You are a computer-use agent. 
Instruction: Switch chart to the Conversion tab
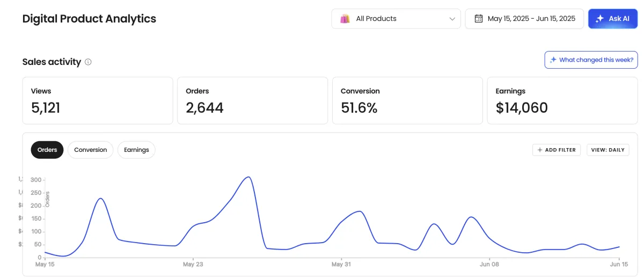(90, 150)
